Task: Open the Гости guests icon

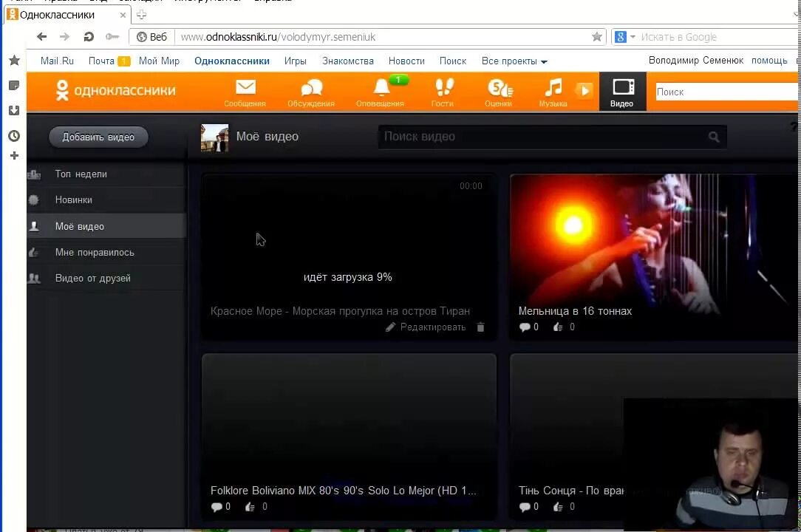Action: point(443,92)
